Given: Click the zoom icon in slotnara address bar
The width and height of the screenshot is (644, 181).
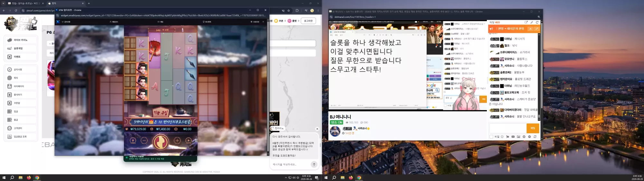Looking at the screenshot, I should (539, 17).
